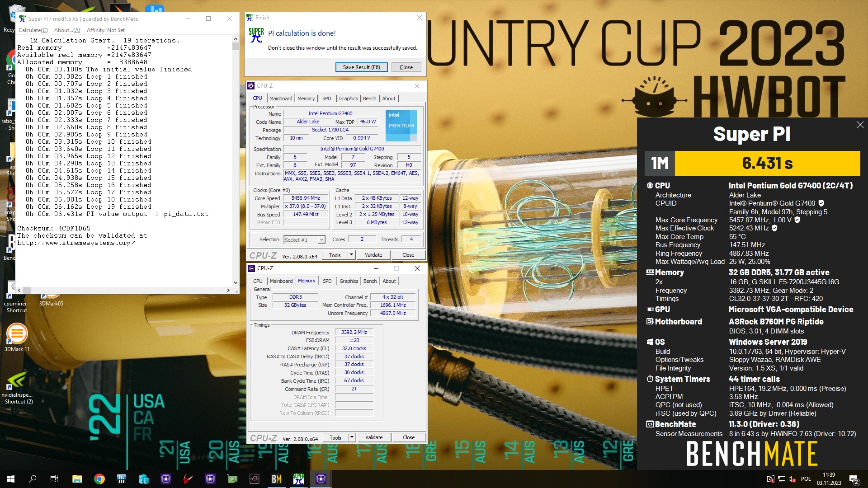Open the notification center icon
The height and width of the screenshot is (488, 868).
854,479
